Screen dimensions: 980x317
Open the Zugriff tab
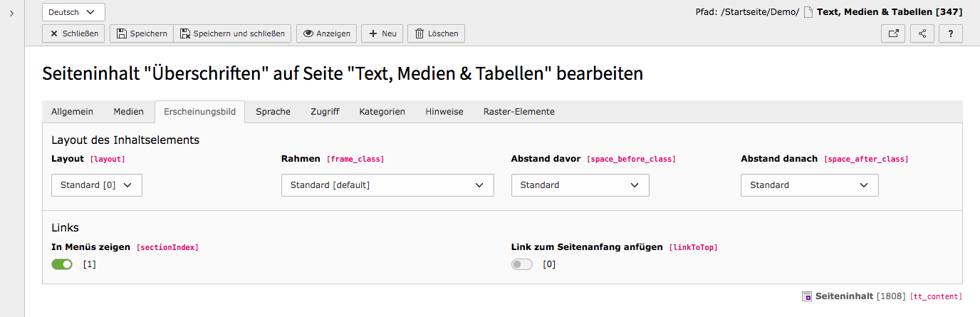(325, 112)
